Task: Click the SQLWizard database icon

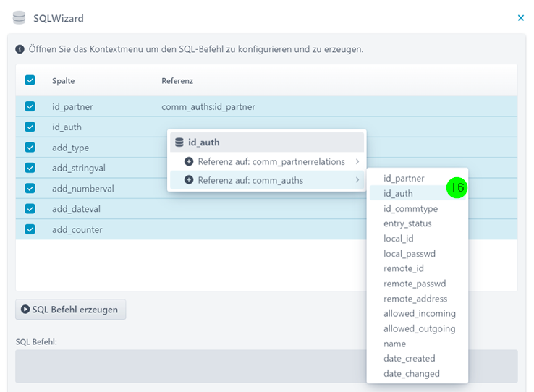Action: tap(19, 17)
